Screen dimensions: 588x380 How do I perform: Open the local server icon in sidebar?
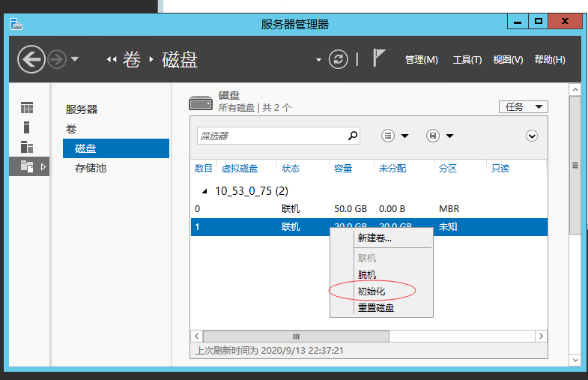[x=27, y=127]
